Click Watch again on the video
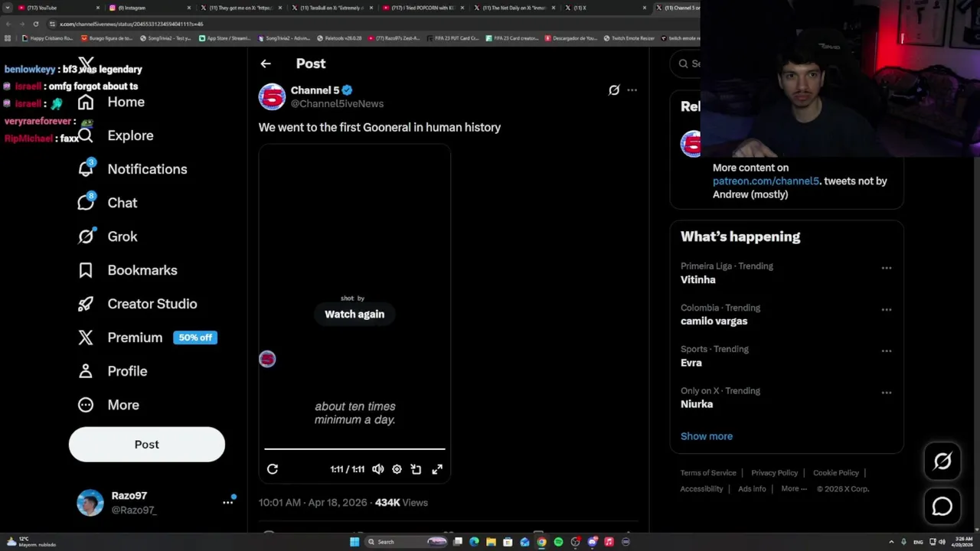The height and width of the screenshot is (551, 980). (354, 314)
